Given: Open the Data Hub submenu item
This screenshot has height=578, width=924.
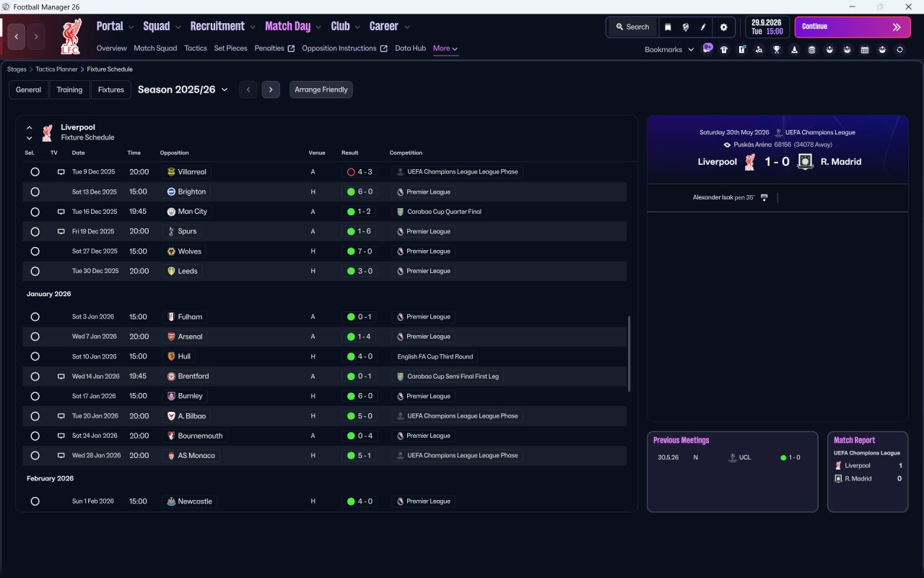Looking at the screenshot, I should (x=410, y=48).
